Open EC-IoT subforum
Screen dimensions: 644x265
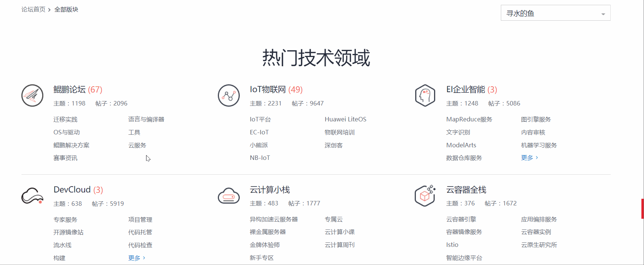pos(259,132)
